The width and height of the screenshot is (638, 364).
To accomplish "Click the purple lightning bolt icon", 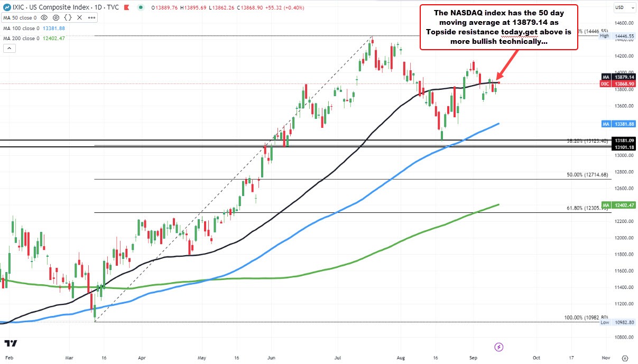I will (x=498, y=347).
